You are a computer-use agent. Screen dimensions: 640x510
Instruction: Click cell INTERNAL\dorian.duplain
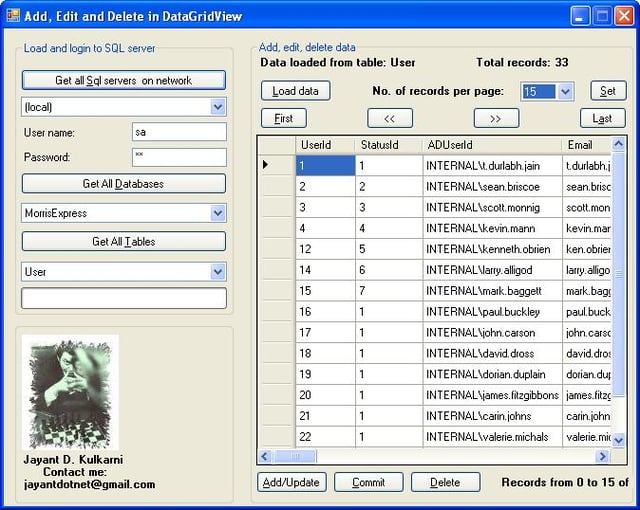click(492, 374)
